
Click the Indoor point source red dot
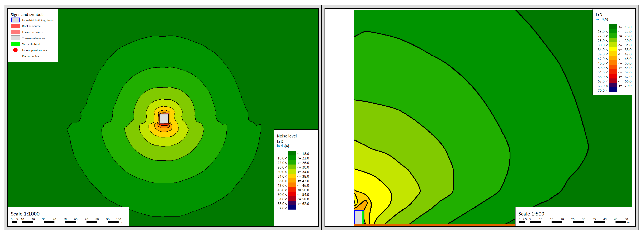point(15,50)
